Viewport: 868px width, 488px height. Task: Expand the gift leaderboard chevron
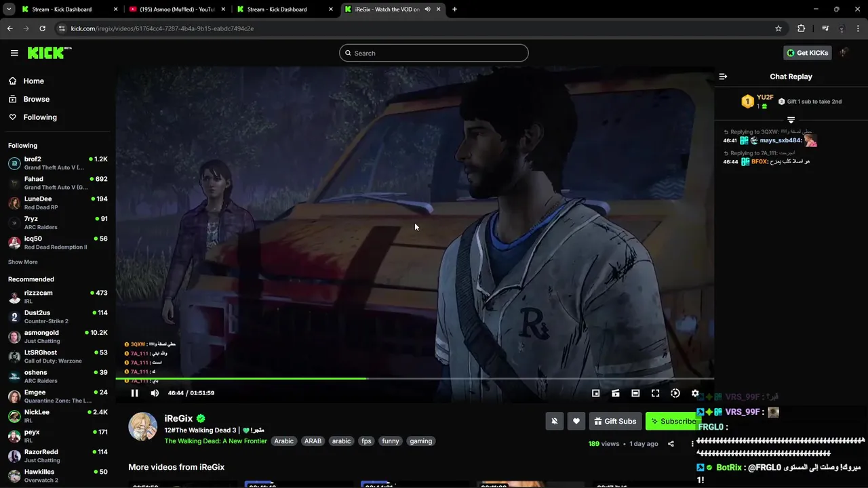[x=791, y=120]
